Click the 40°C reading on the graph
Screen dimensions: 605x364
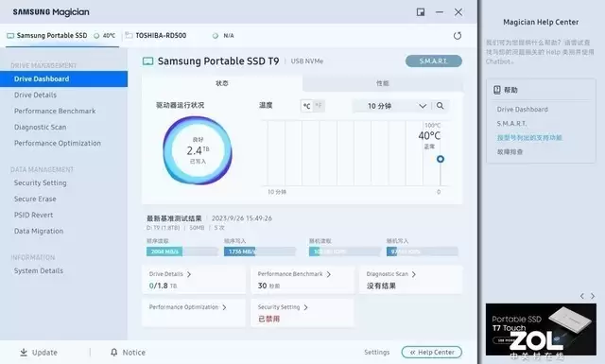[x=429, y=136]
